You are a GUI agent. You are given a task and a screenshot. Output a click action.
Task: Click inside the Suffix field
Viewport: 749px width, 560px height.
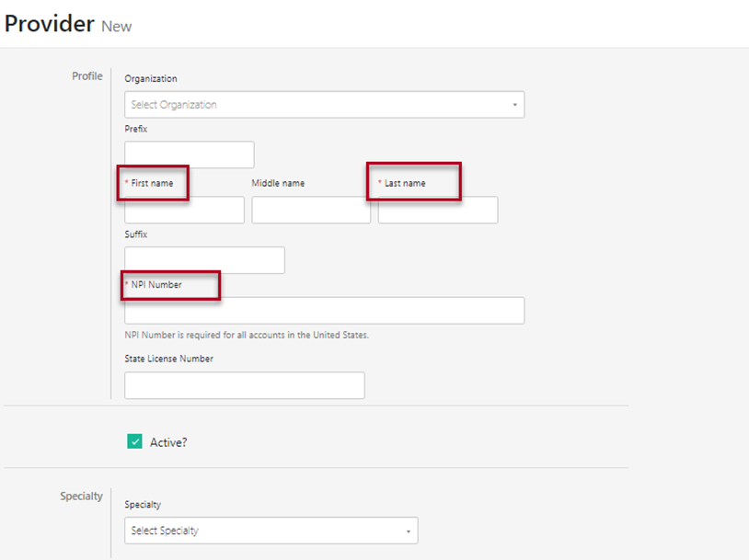[x=204, y=260]
